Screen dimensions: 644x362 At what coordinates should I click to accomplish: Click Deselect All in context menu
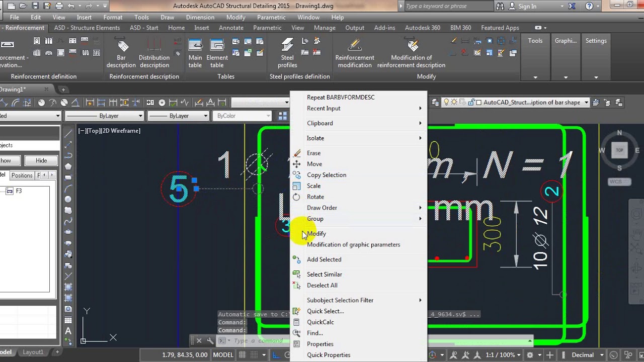[359, 286]
